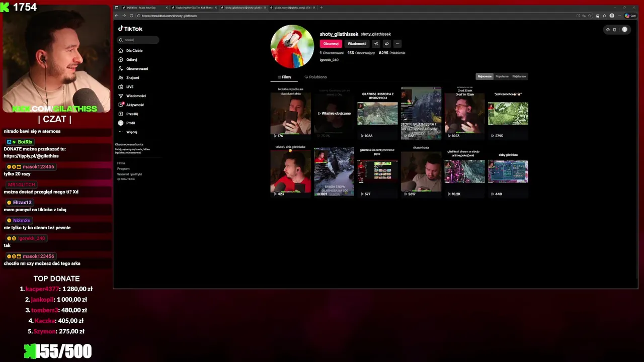Open the video with 2795 views
644x362 pixels.
pos(508,113)
